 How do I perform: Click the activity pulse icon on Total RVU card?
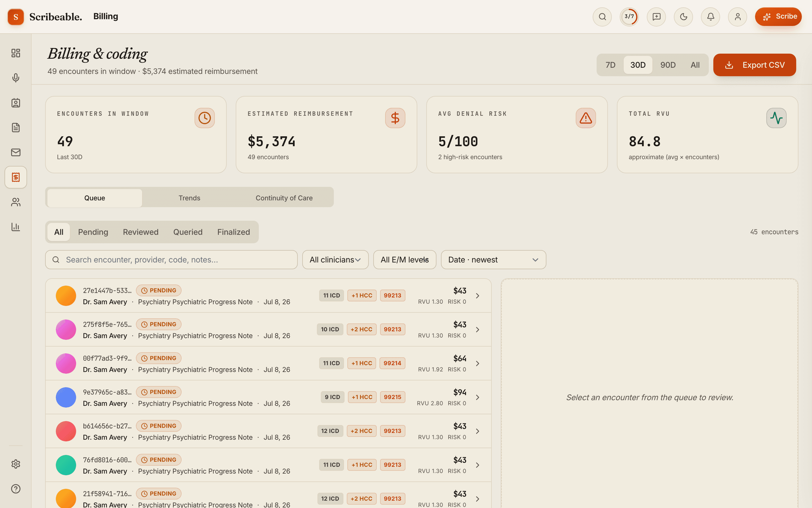pos(776,118)
